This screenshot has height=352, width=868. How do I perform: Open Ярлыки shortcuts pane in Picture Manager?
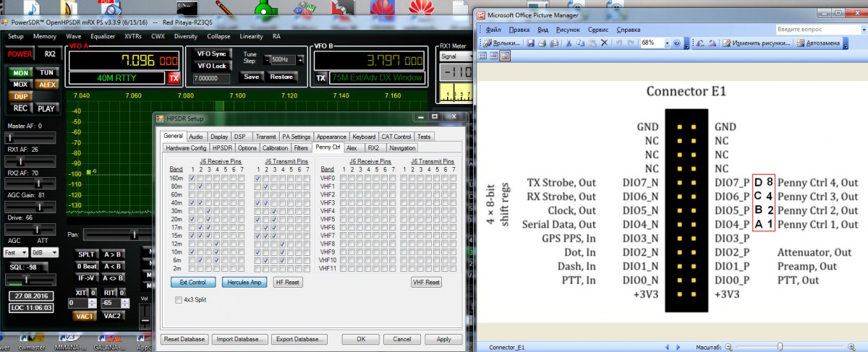coord(501,43)
